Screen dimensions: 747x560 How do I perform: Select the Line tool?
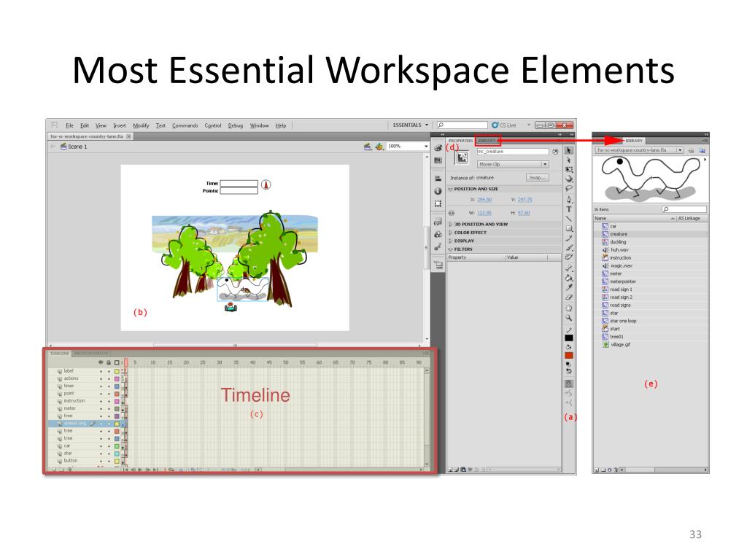point(569,219)
